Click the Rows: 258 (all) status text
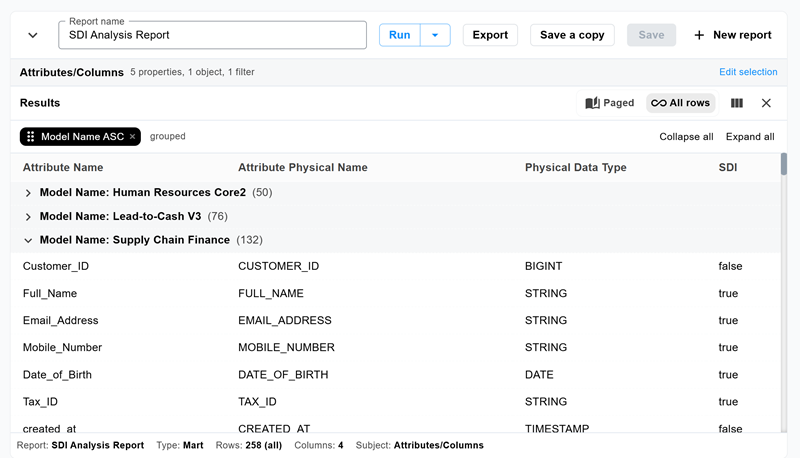The image size is (800, 458). [x=248, y=445]
